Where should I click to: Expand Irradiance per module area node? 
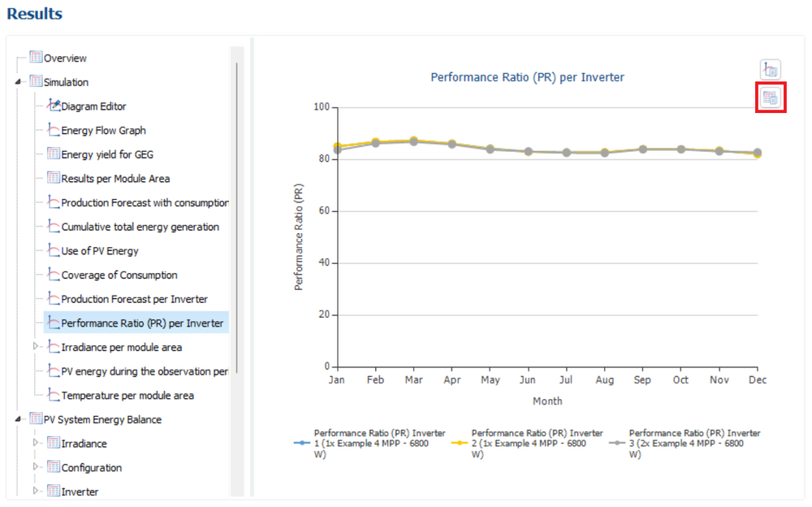tap(36, 347)
